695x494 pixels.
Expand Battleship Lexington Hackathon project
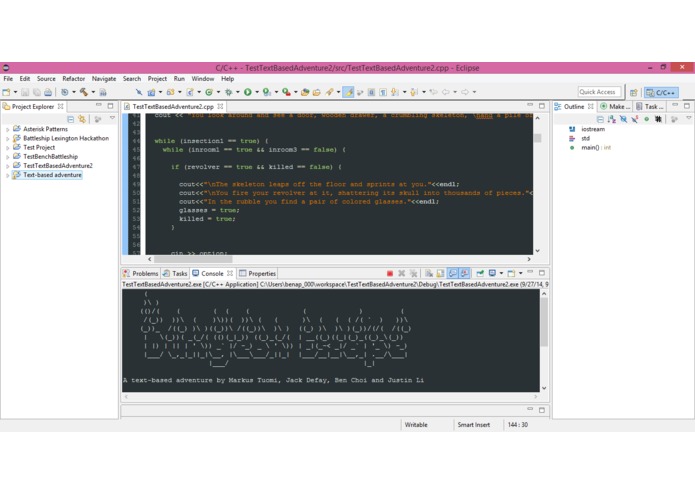(x=7, y=139)
